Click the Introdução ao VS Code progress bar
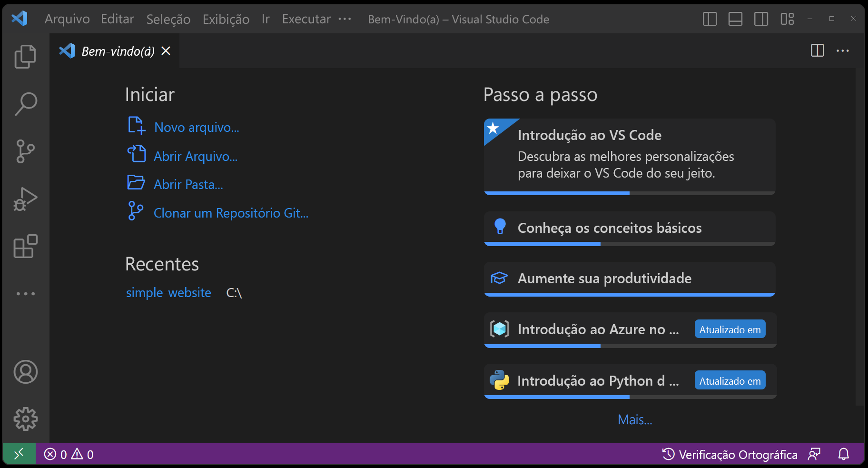This screenshot has height=468, width=868. tap(630, 193)
